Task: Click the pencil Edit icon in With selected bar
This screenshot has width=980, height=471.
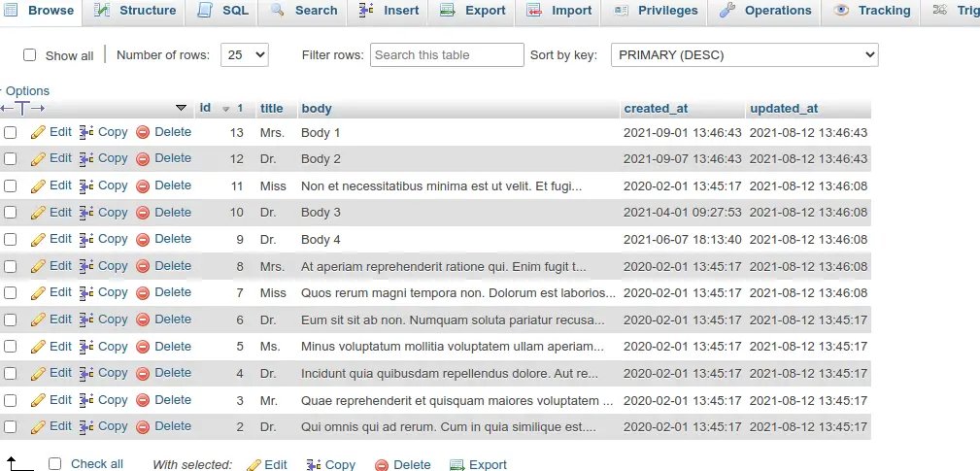Action: 253,465
